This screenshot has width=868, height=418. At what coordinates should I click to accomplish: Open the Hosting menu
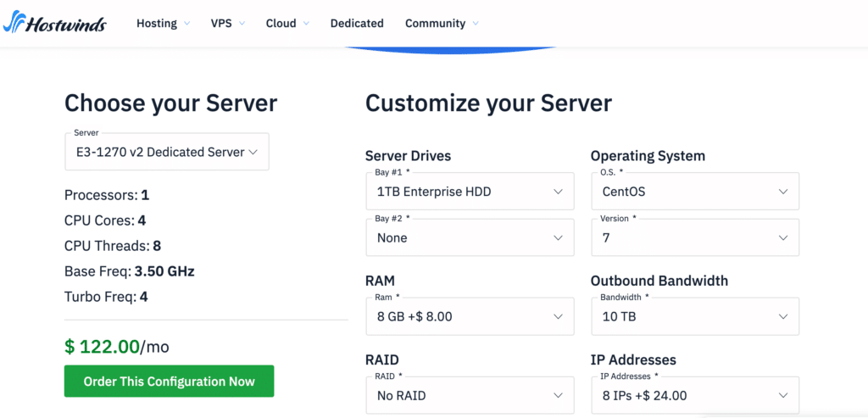(x=164, y=23)
